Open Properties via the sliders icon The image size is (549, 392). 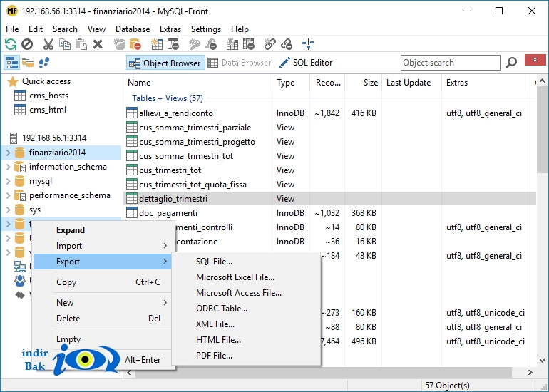pyautogui.click(x=308, y=44)
